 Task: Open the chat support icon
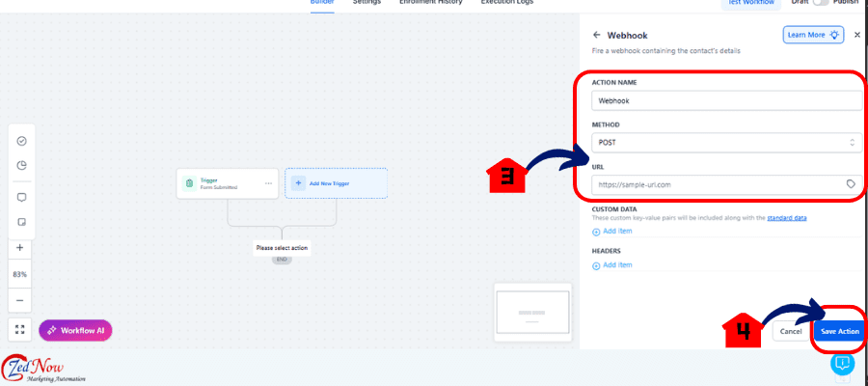[842, 363]
